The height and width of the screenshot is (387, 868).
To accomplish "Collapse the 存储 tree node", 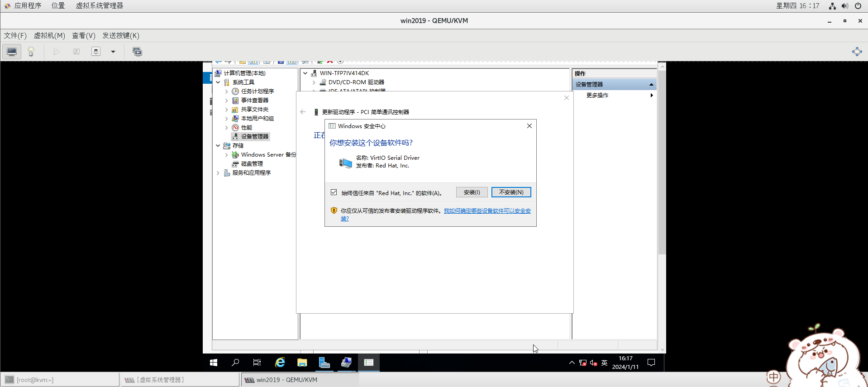I will point(218,146).
